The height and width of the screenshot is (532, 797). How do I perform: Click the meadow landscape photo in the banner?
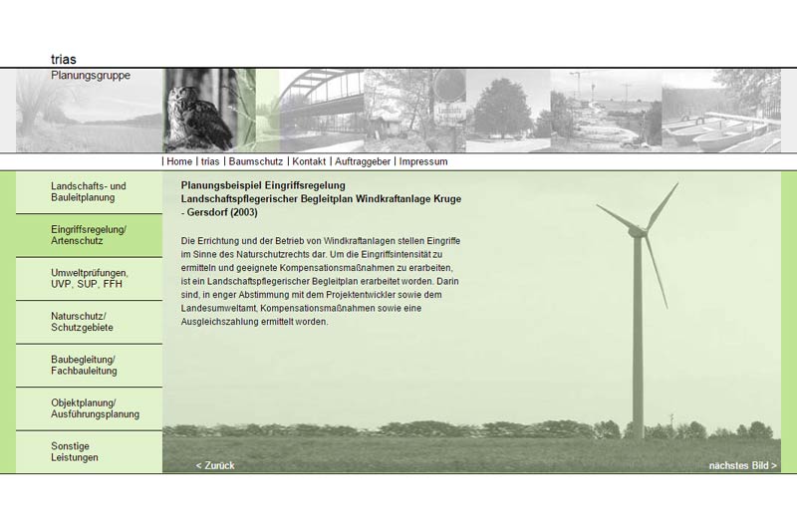pyautogui.click(x=89, y=111)
